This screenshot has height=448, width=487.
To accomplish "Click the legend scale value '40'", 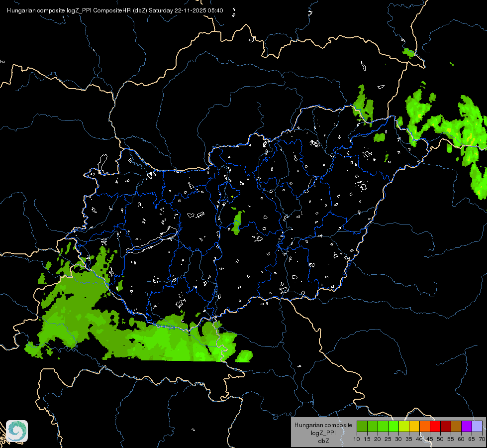I will click(x=419, y=440).
